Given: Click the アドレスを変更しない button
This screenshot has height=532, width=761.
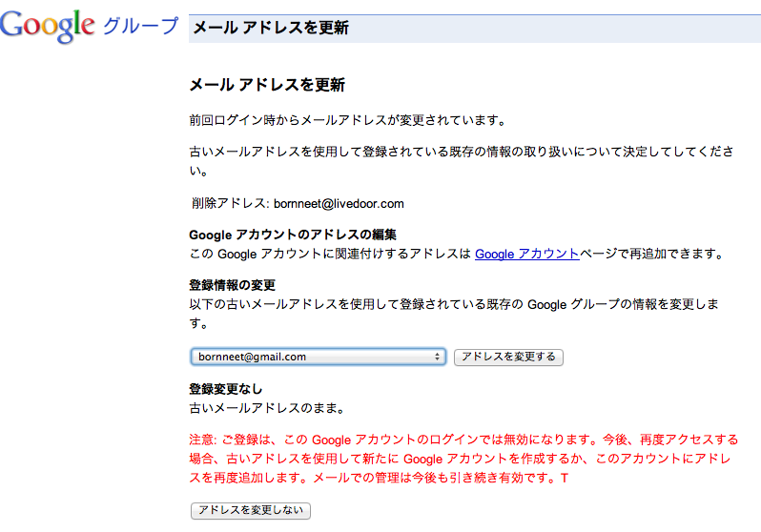Looking at the screenshot, I should [251, 510].
